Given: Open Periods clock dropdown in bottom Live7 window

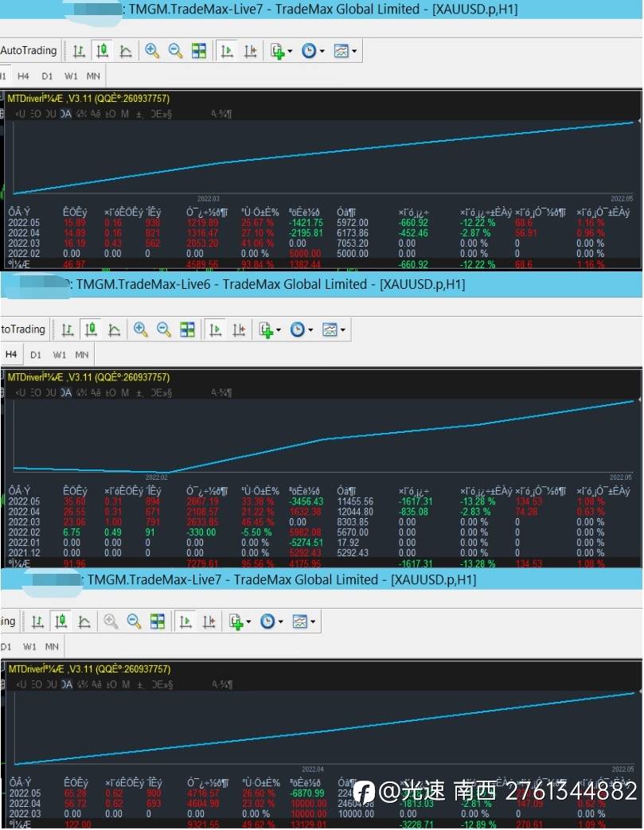Looking at the screenshot, I should 271,621.
